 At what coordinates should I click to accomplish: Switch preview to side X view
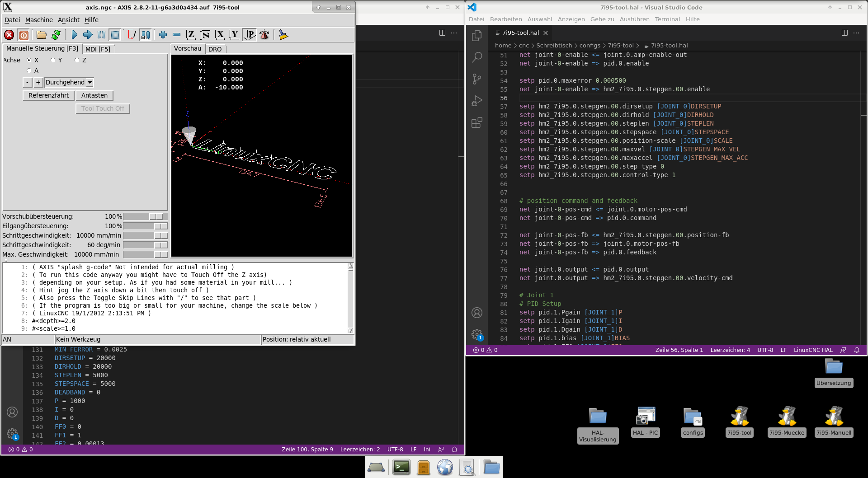(220, 35)
